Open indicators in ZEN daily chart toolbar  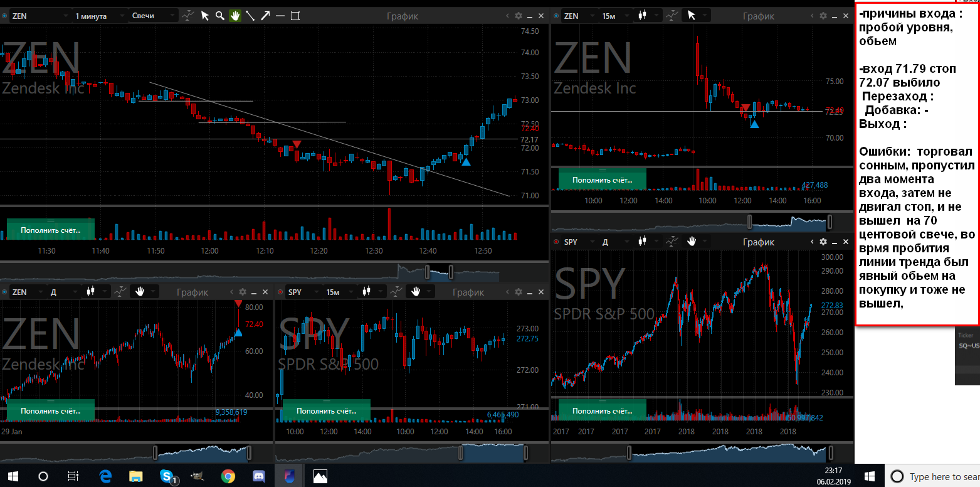pos(119,291)
